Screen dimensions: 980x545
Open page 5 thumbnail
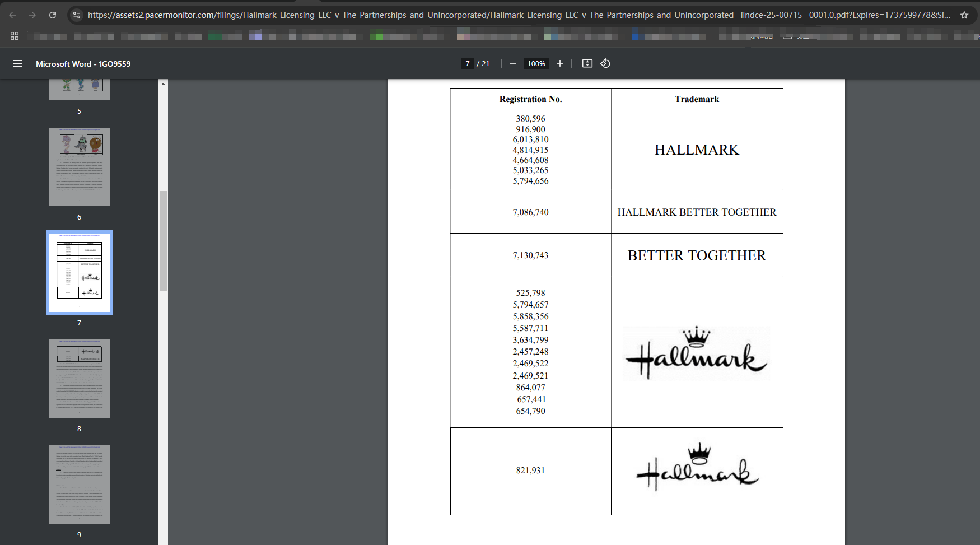tap(80, 90)
